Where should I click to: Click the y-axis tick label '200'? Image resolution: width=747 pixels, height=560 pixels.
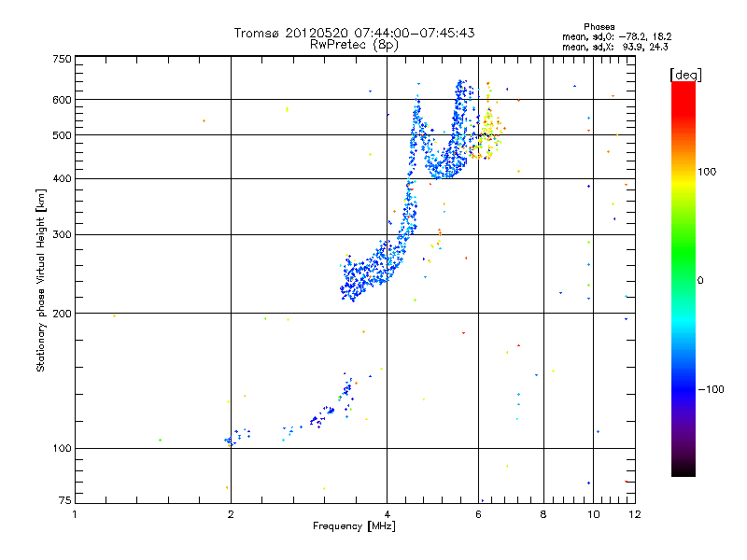pyautogui.click(x=62, y=314)
